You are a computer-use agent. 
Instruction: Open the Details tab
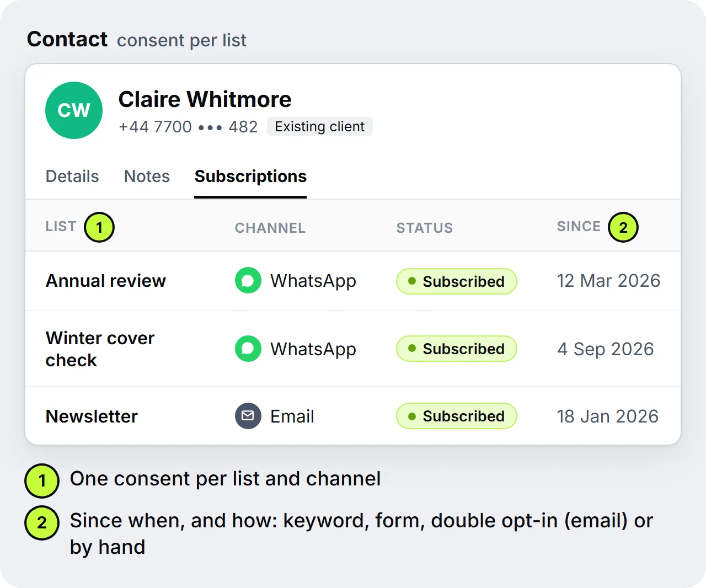(x=72, y=177)
